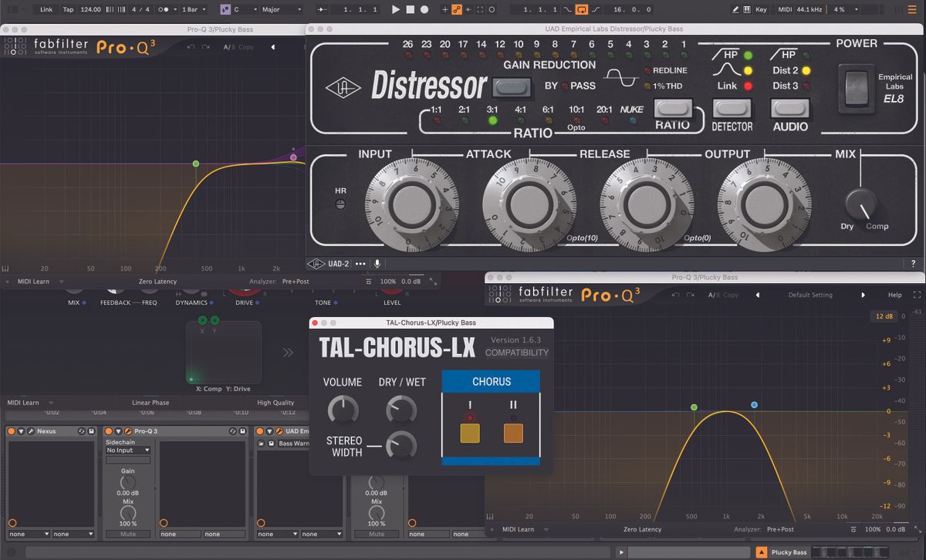Image resolution: width=926 pixels, height=560 pixels.
Task: Select the NUKE ratio on the Distressor
Action: tap(631, 110)
